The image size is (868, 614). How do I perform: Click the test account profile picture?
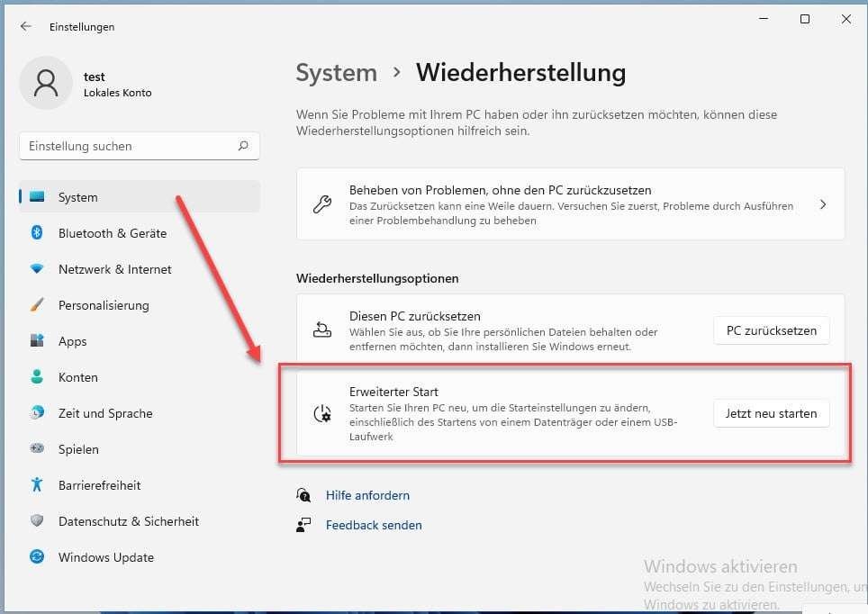[46, 83]
